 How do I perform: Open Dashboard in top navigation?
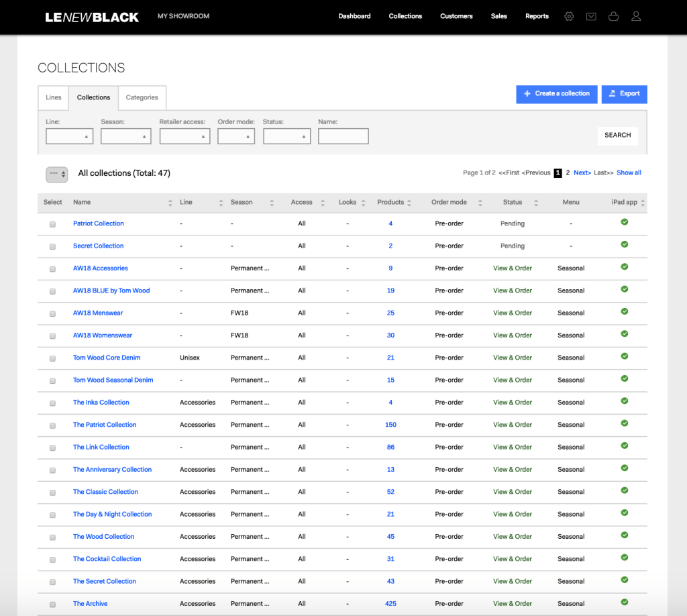point(354,16)
